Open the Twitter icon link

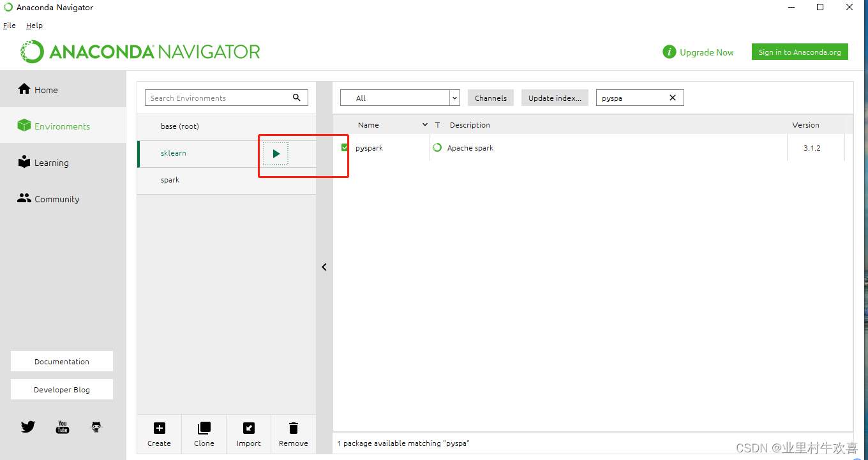pos(28,426)
